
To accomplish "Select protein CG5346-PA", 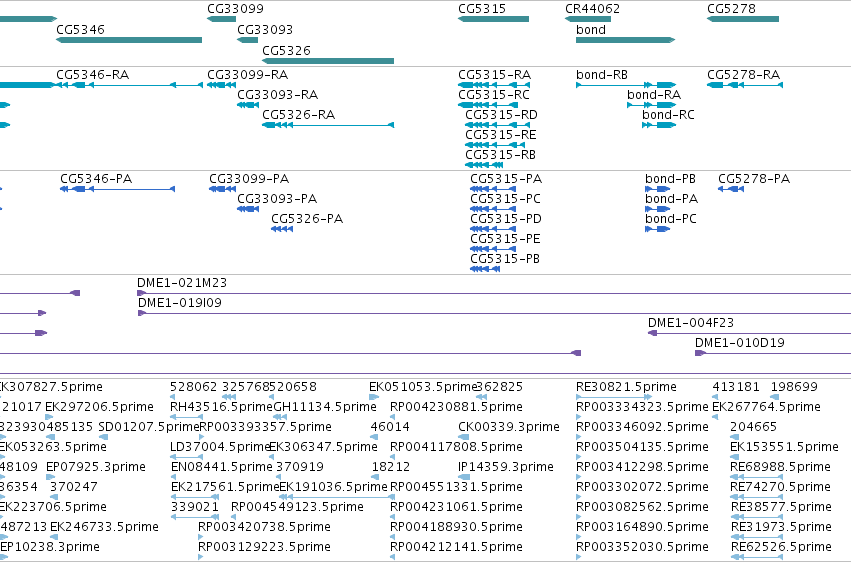I will 117,189.
